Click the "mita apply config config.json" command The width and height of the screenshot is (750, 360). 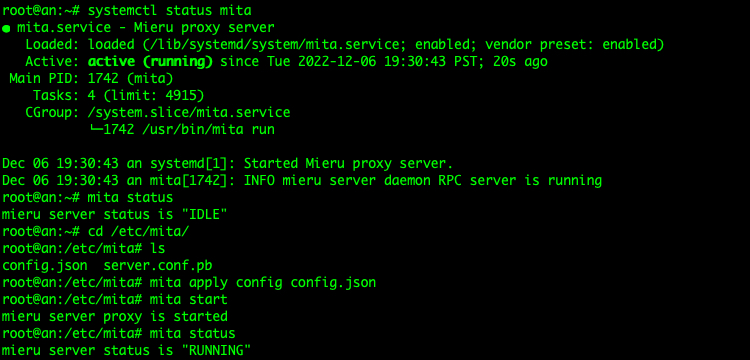click(x=263, y=283)
